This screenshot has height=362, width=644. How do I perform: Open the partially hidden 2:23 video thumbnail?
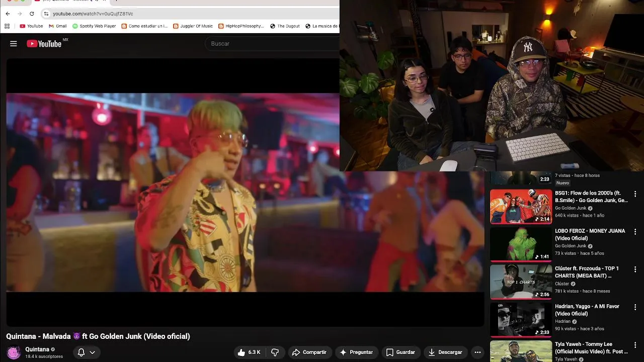tap(521, 178)
